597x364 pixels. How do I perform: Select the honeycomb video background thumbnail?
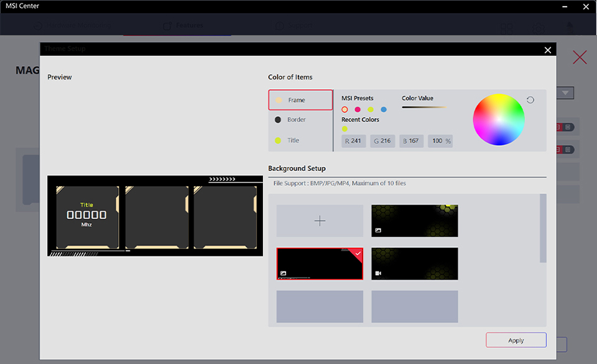(415, 264)
